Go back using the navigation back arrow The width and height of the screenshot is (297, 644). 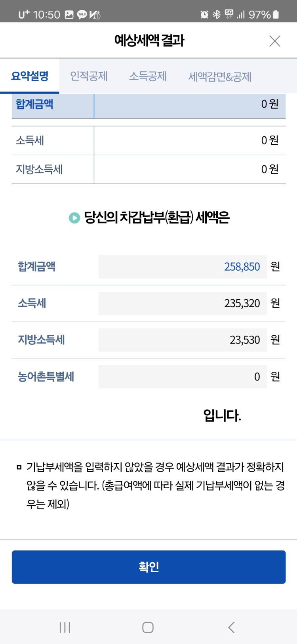pos(232,627)
